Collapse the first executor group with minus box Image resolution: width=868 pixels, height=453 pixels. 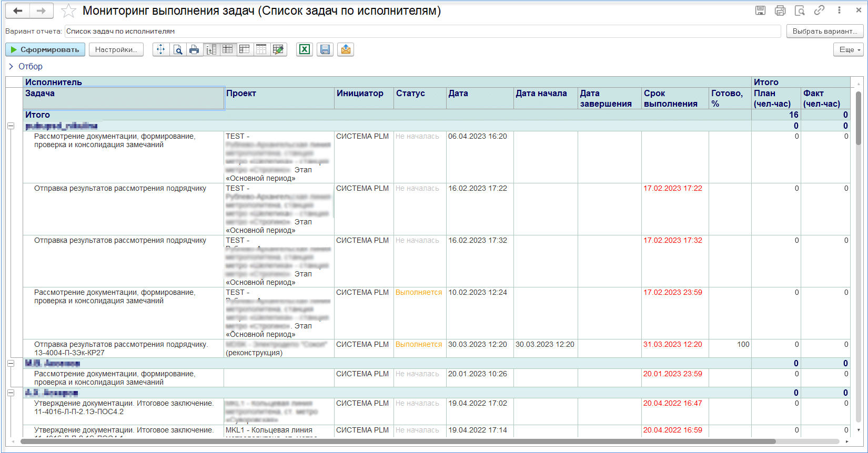point(11,126)
